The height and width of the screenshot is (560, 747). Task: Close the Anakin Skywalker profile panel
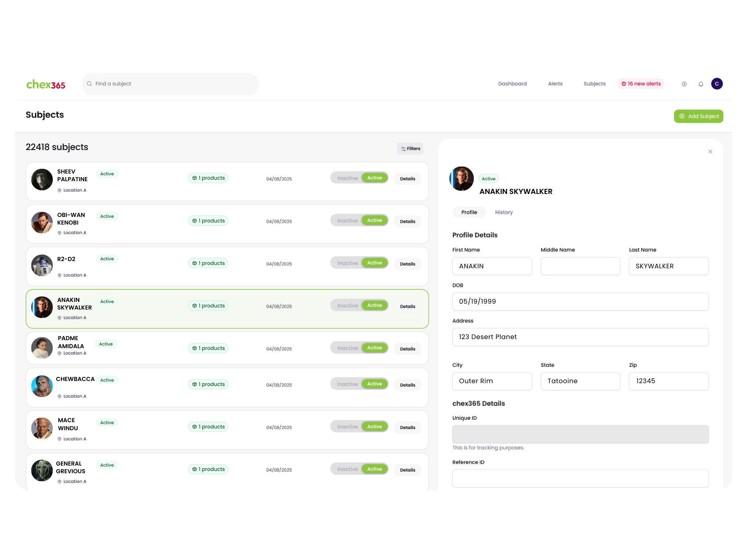(x=710, y=152)
